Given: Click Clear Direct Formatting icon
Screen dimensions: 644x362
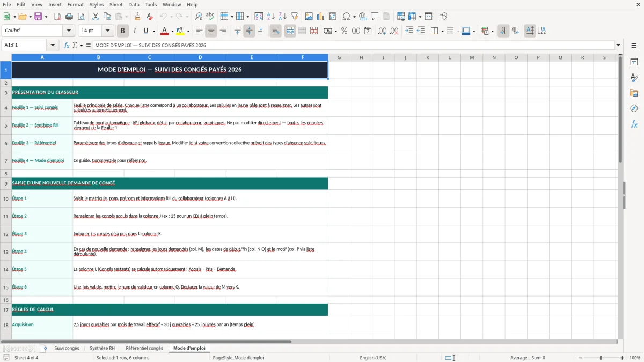Looking at the screenshot, I should coord(149,17).
